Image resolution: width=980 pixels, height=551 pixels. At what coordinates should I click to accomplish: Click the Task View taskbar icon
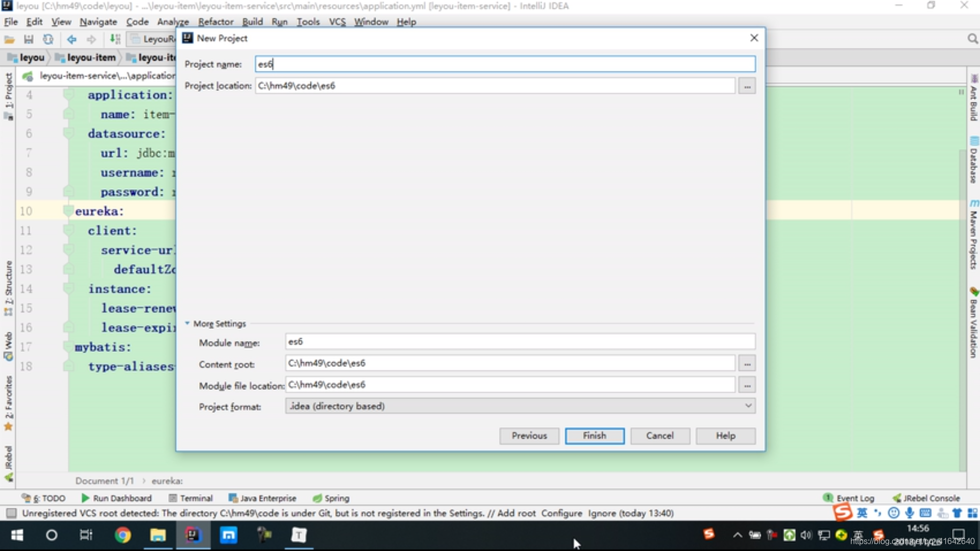pyautogui.click(x=86, y=535)
